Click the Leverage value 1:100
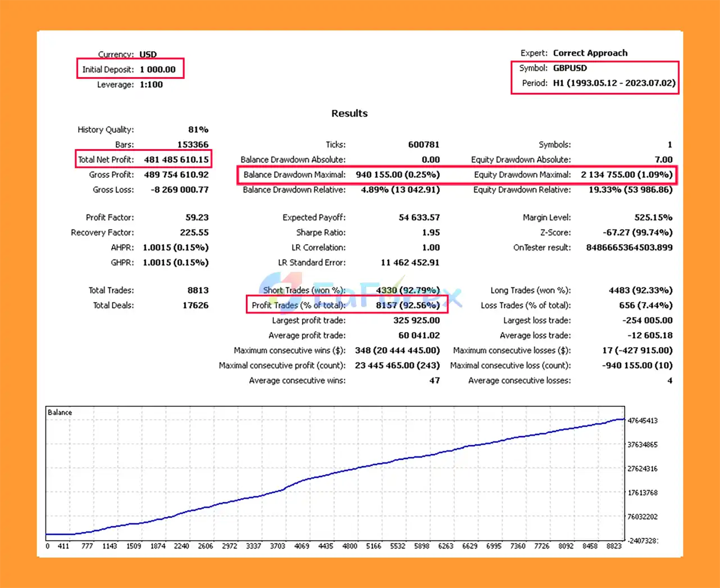720x588 pixels. coord(151,85)
